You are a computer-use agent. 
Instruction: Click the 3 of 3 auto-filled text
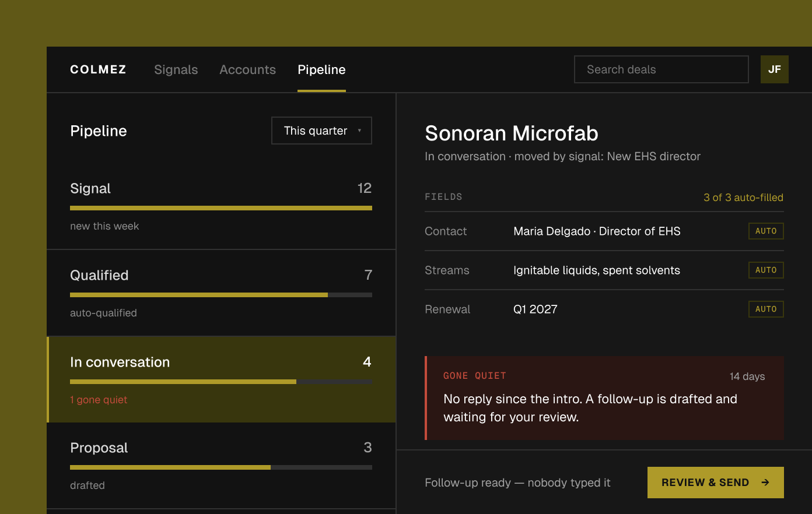point(743,198)
